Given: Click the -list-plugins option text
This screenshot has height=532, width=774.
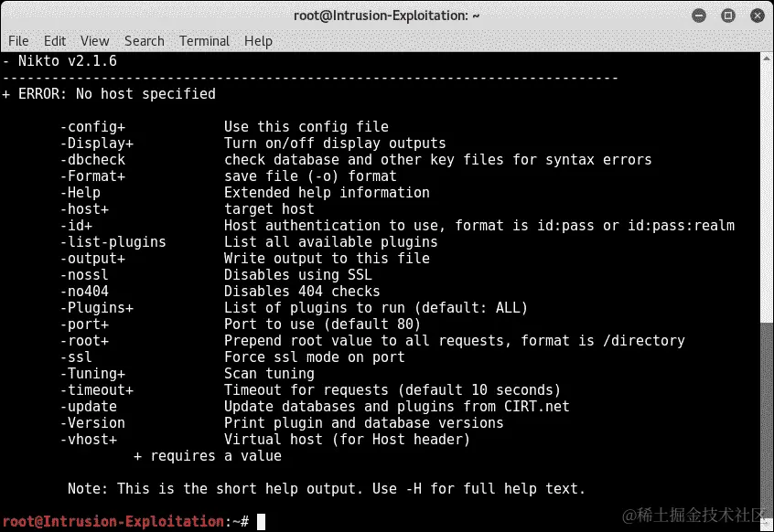Looking at the screenshot, I should (x=113, y=242).
